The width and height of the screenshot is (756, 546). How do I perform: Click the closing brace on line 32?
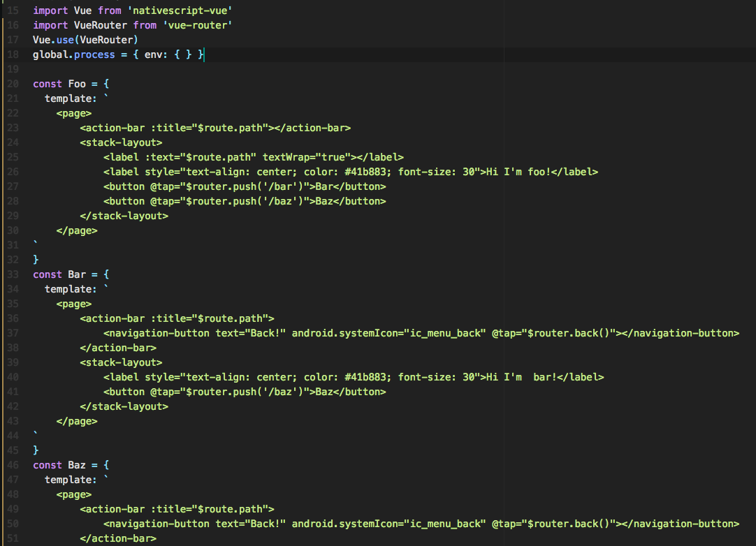click(x=36, y=260)
